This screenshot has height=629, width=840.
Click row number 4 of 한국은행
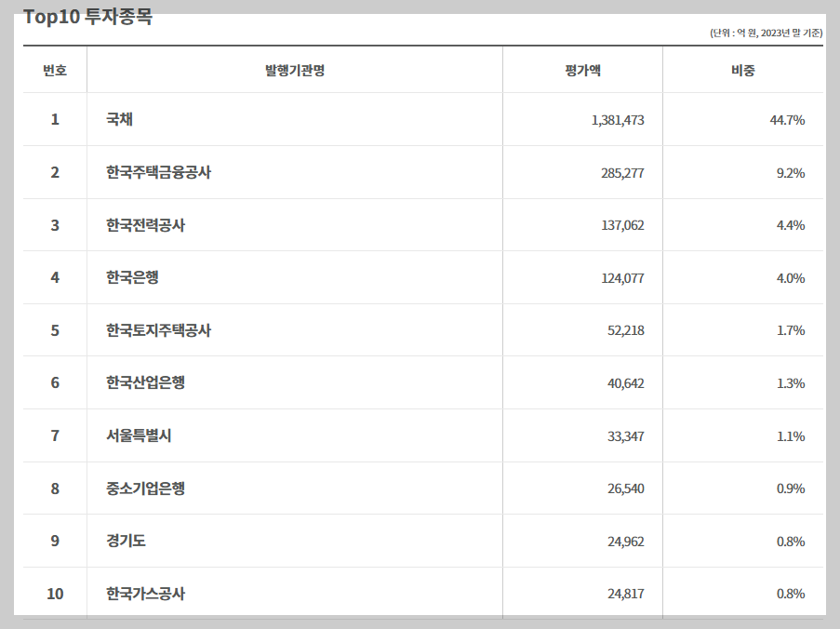[x=55, y=277]
